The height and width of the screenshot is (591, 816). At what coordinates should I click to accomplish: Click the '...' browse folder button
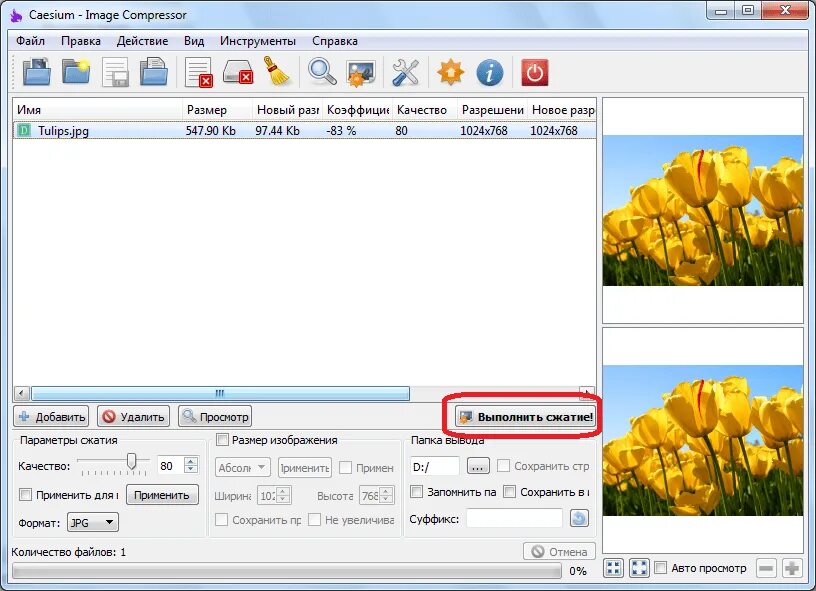click(x=478, y=466)
